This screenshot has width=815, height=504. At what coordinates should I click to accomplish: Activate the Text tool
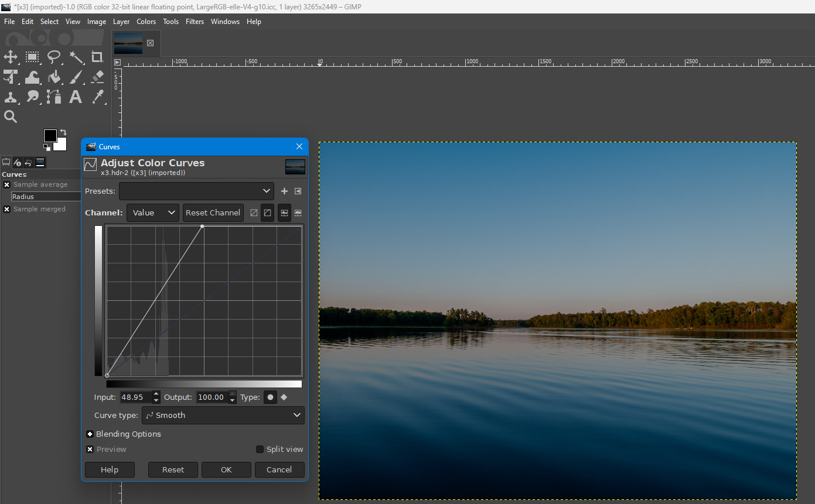point(75,97)
